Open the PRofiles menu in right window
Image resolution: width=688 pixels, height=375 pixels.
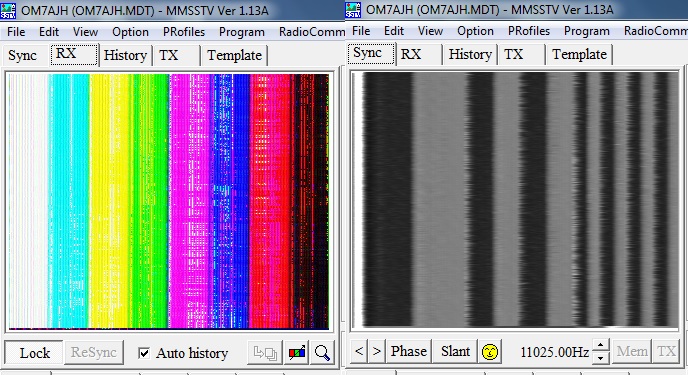point(529,31)
